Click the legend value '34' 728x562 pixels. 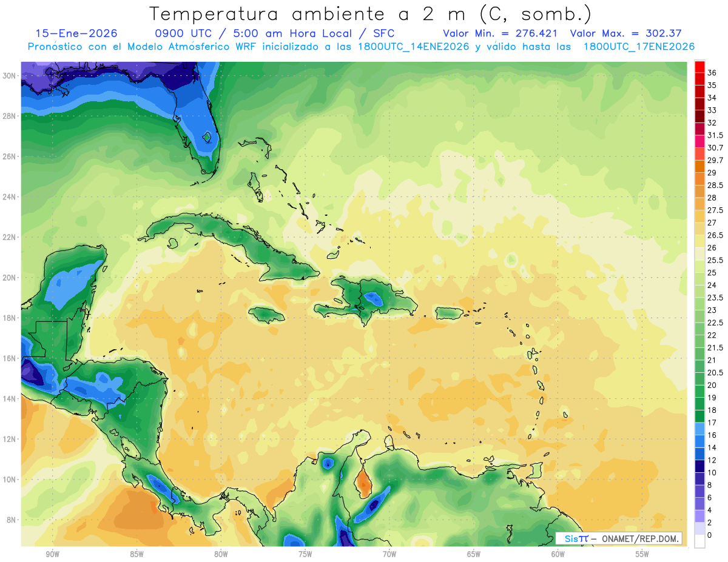click(x=712, y=98)
